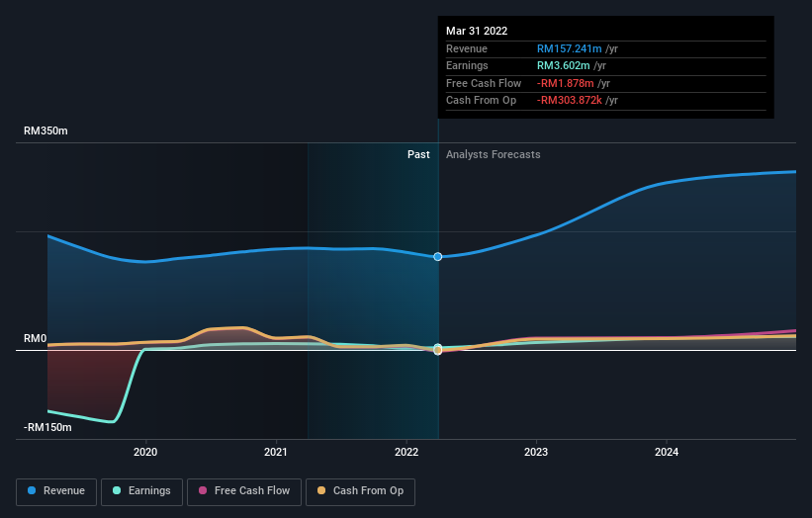Toggle the Earnings legend series

141,491
